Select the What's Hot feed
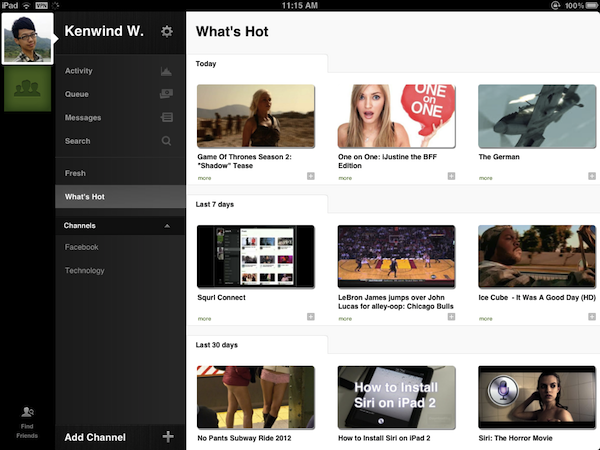 [120, 197]
